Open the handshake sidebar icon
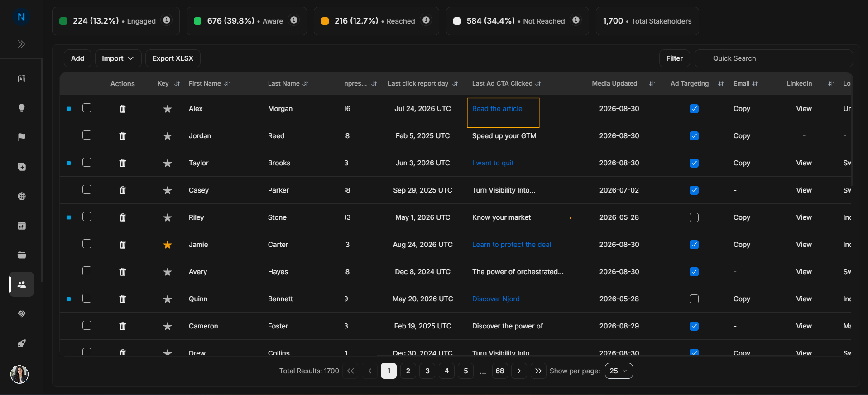Viewport: 868px width, 395px height. click(21, 314)
